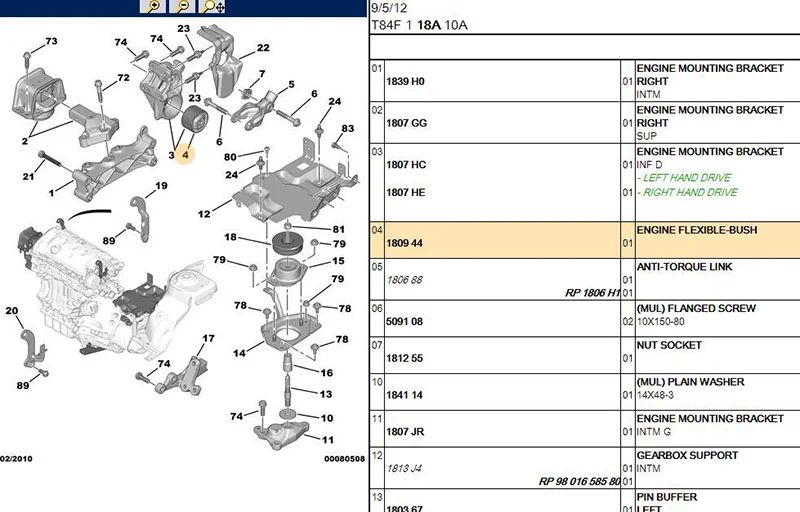800x512 pixels.
Task: Select dimension text 14X48-3
Action: tap(655, 395)
